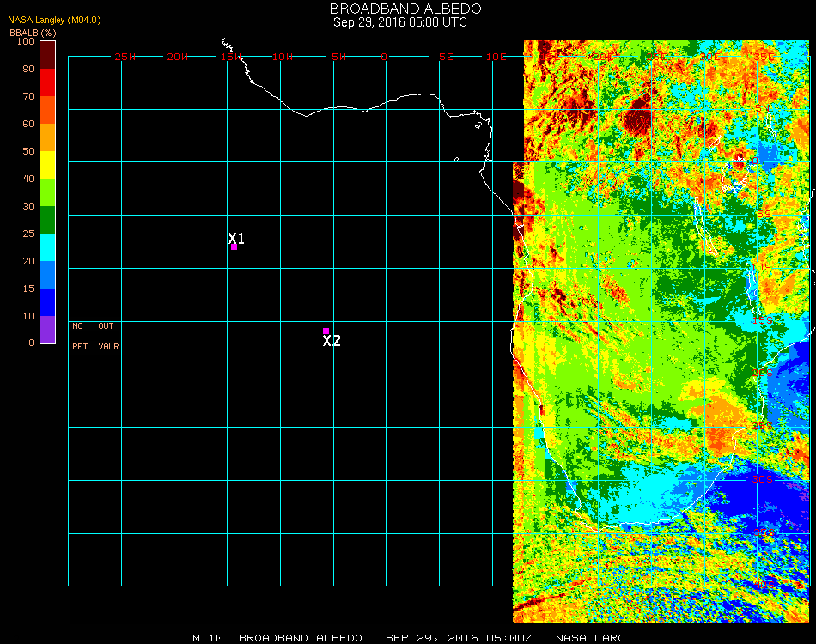Click the legend tick label '30'
Screen dimensions: 816x644
pyautogui.click(x=28, y=207)
